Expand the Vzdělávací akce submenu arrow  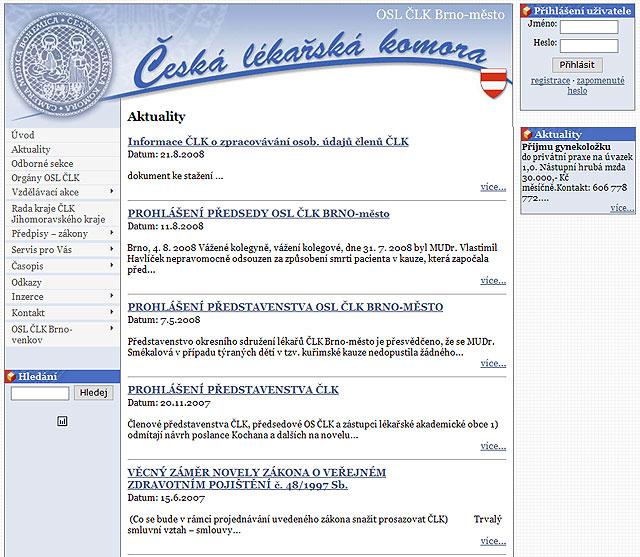(x=112, y=191)
